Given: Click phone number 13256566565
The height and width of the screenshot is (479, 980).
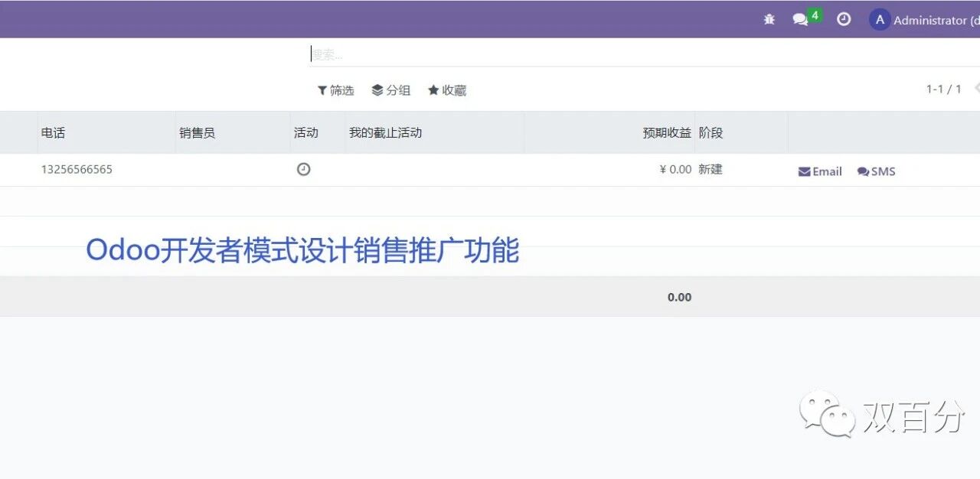Looking at the screenshot, I should pos(77,169).
